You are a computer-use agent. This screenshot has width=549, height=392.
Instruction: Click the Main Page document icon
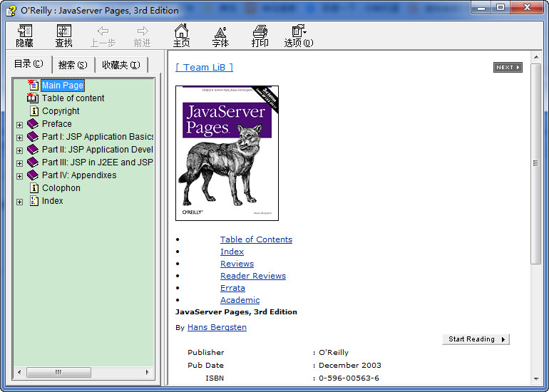34,85
